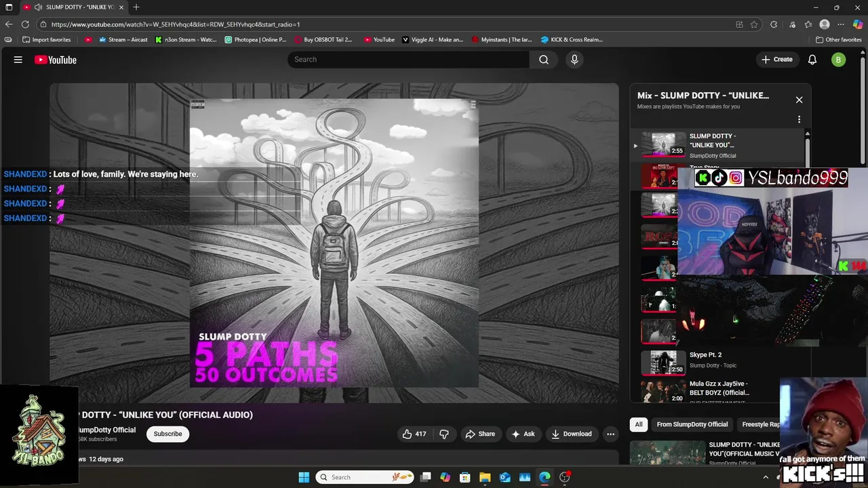Select Freestyle Rap filter chip
The image size is (868, 488).
coord(759,424)
